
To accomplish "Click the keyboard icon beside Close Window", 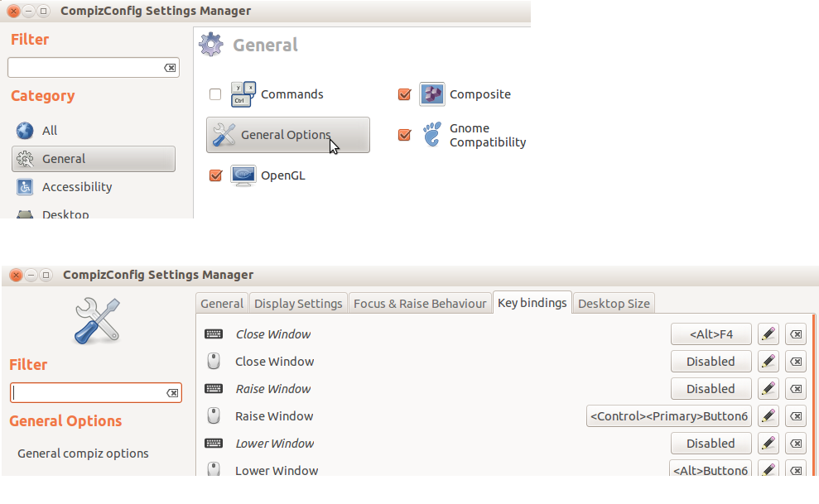I will click(x=214, y=334).
